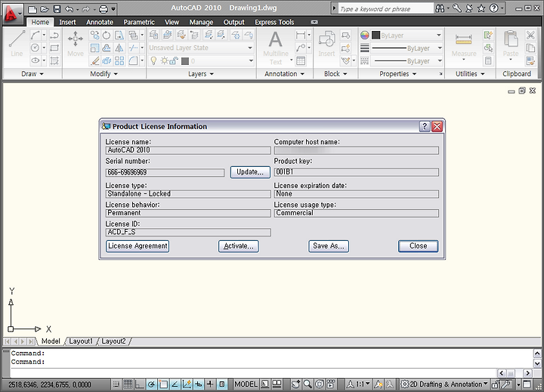The width and height of the screenshot is (544, 392).
Task: Open the Annotate ribbon tab
Action: point(100,22)
